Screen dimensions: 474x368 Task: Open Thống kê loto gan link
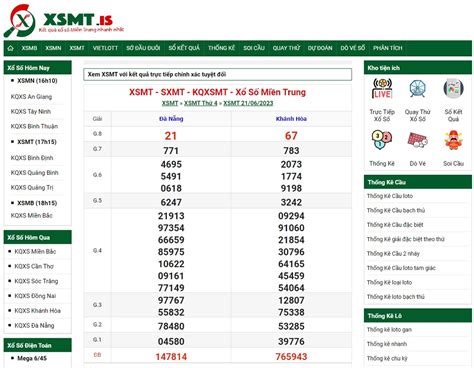tap(389, 329)
